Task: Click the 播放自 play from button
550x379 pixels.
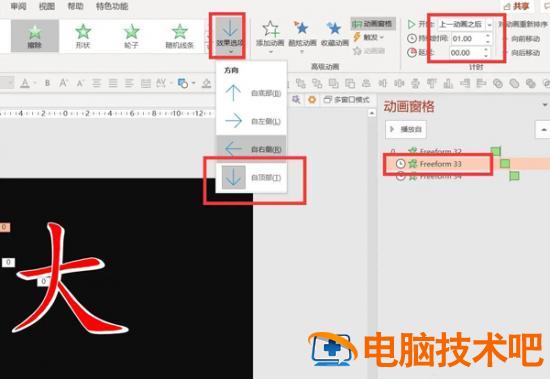Action: 406,129
